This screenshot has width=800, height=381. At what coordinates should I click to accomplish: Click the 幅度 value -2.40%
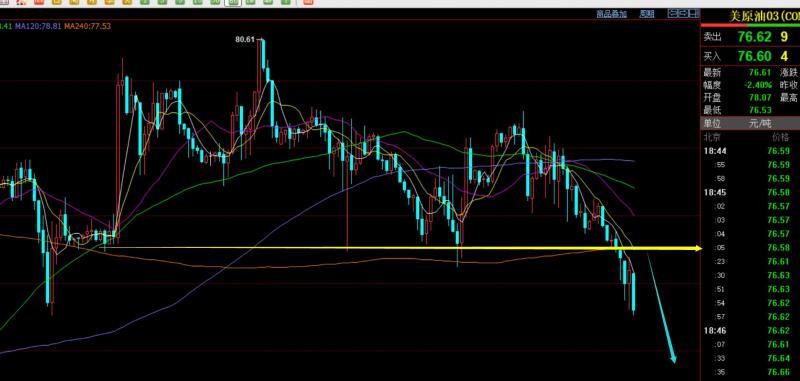click(x=757, y=85)
